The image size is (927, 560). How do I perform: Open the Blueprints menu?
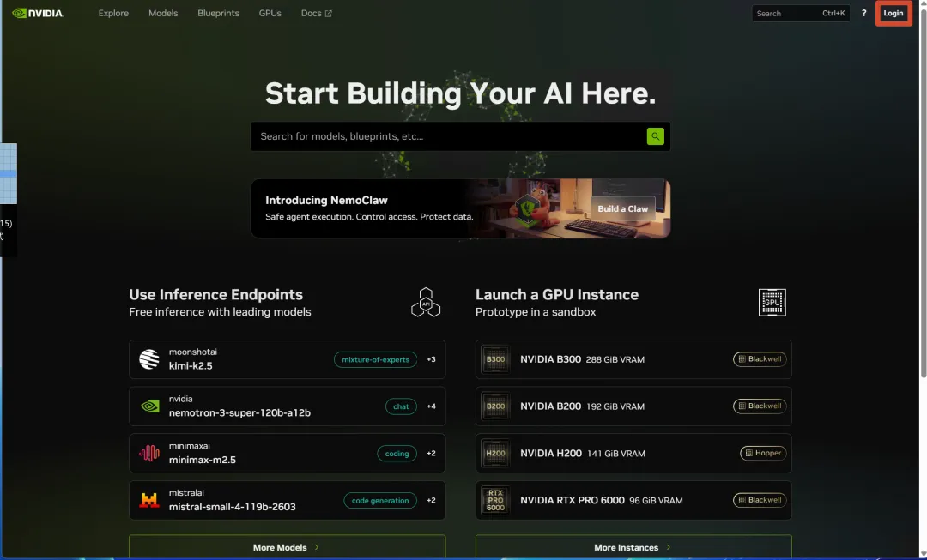click(x=218, y=13)
